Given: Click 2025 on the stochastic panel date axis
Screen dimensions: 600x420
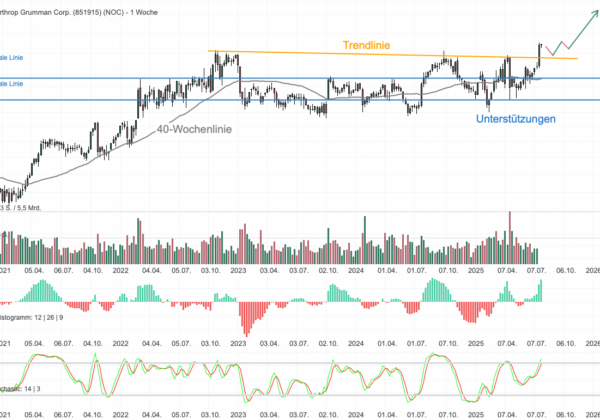Looking at the screenshot, I should [476, 415].
